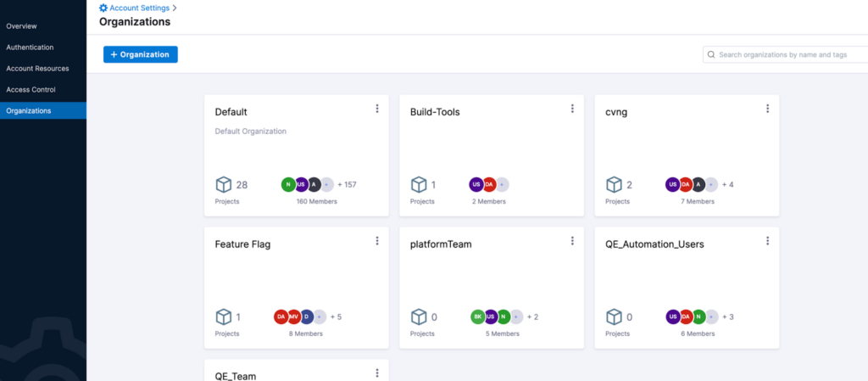Click dark A avatar on Default card

click(314, 184)
